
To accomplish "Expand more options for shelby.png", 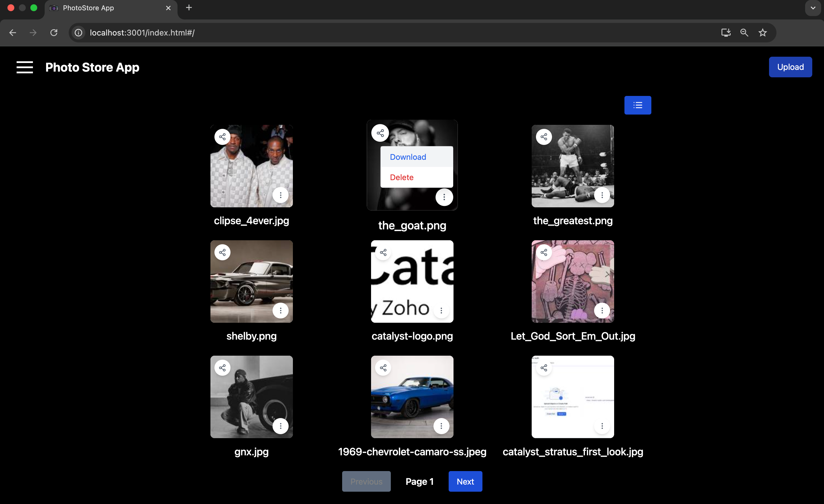I will 280,311.
